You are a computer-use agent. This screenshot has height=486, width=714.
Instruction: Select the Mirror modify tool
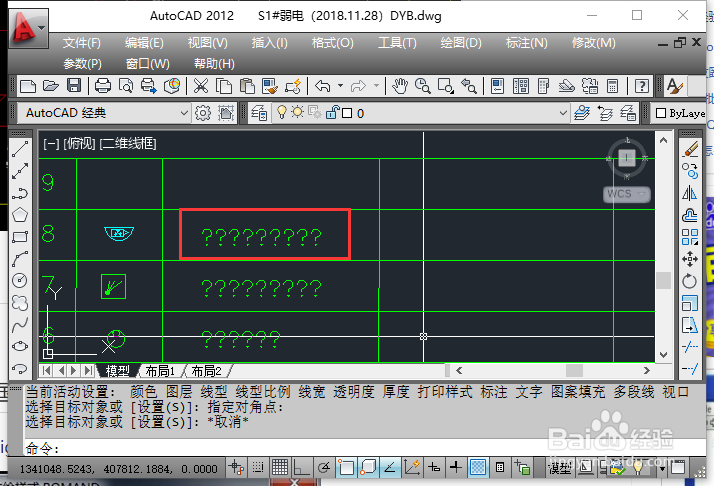coord(690,193)
